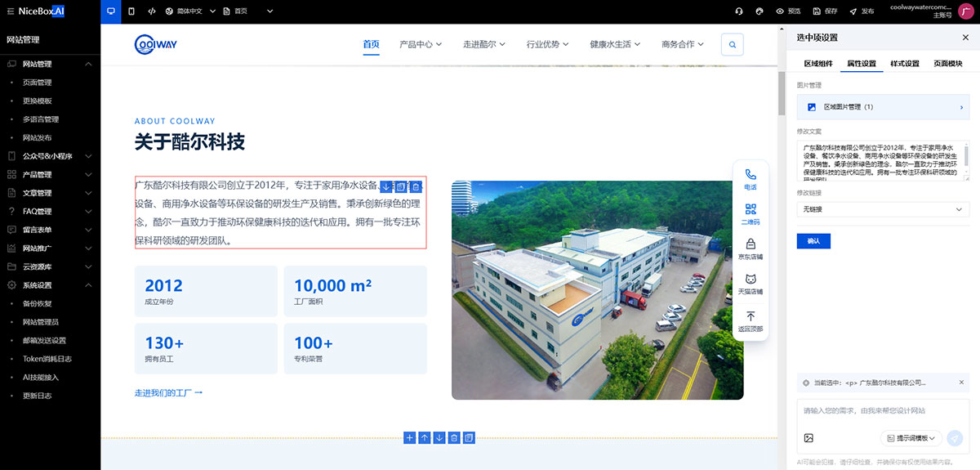Click the customer support headset icon
This screenshot has width=980, height=470.
738,11
